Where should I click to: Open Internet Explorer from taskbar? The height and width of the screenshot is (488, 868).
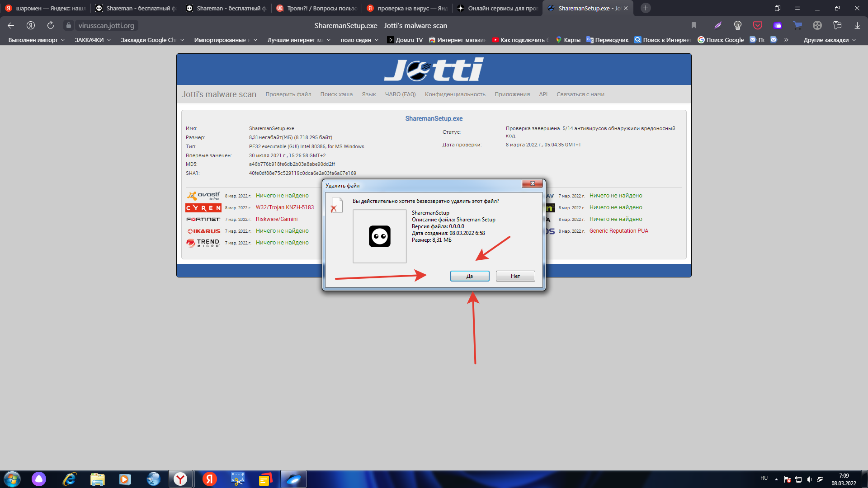tap(69, 479)
